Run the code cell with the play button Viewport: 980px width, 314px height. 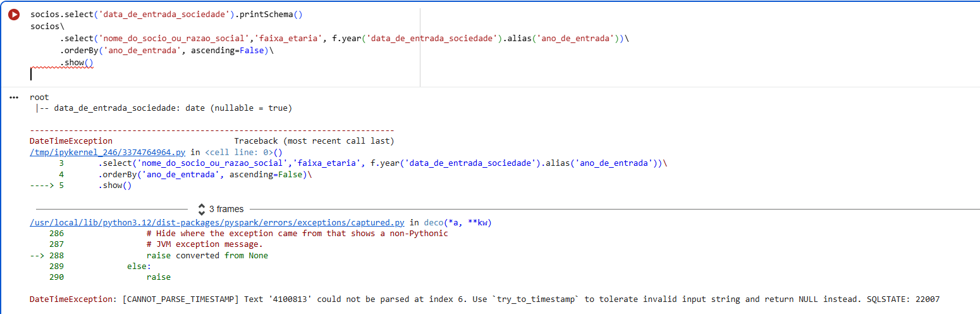click(x=14, y=15)
